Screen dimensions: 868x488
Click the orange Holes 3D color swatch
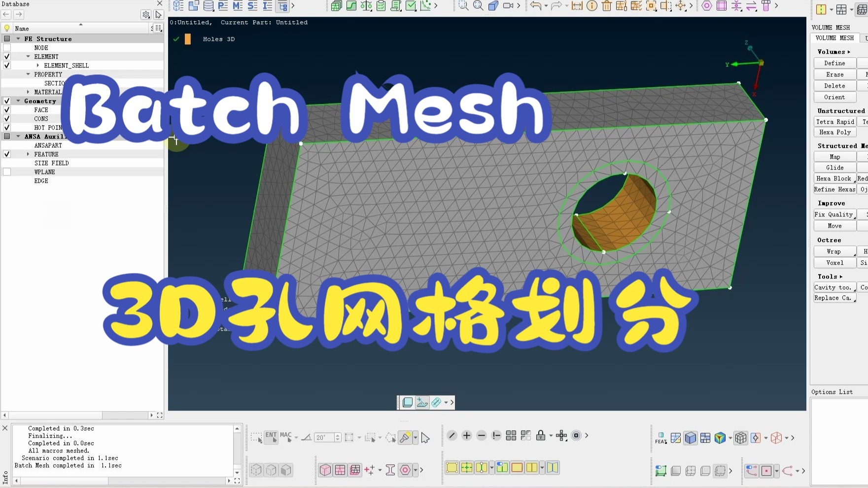tap(188, 39)
